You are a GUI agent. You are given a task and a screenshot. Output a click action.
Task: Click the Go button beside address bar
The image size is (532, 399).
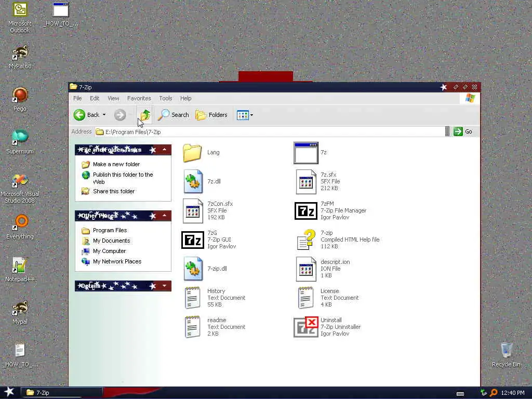[463, 131]
